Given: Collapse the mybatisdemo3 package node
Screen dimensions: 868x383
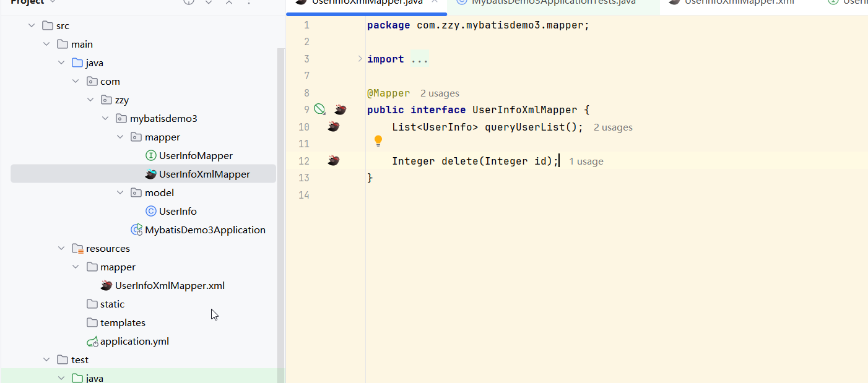Looking at the screenshot, I should click(x=105, y=118).
